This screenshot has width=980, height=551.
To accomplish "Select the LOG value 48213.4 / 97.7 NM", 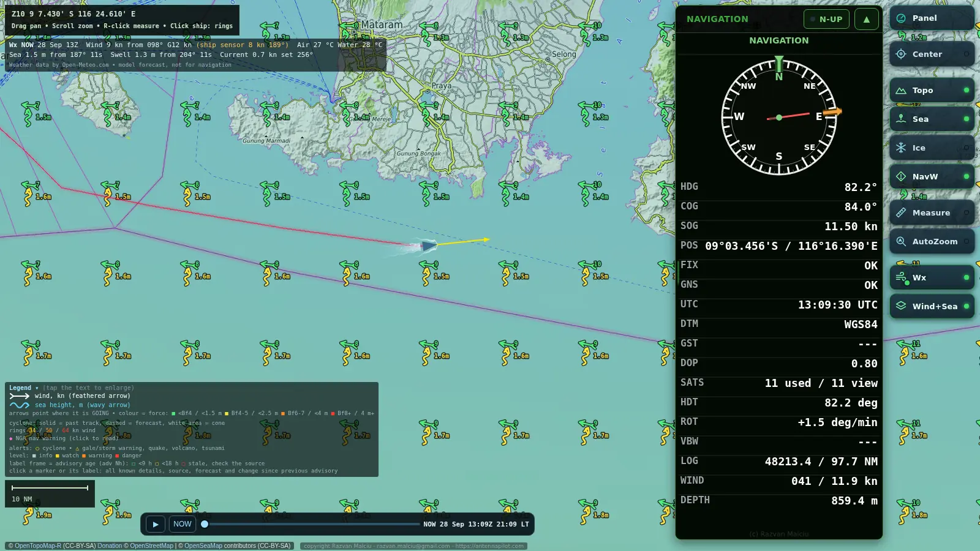I will [x=821, y=462].
